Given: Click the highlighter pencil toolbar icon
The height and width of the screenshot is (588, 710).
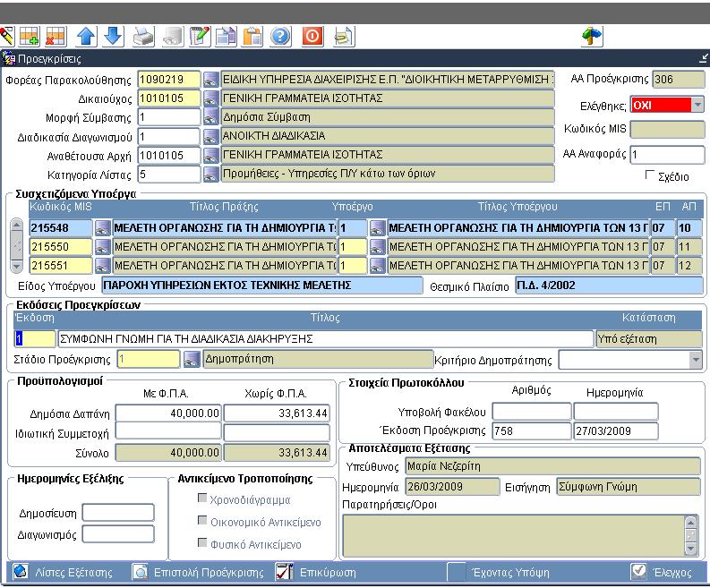Looking at the screenshot, I should 6,36.
